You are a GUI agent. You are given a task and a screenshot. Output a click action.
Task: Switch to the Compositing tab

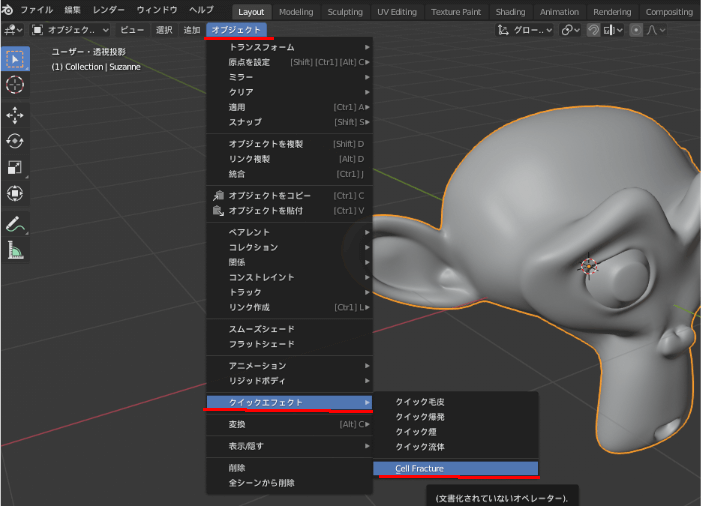pos(669,12)
